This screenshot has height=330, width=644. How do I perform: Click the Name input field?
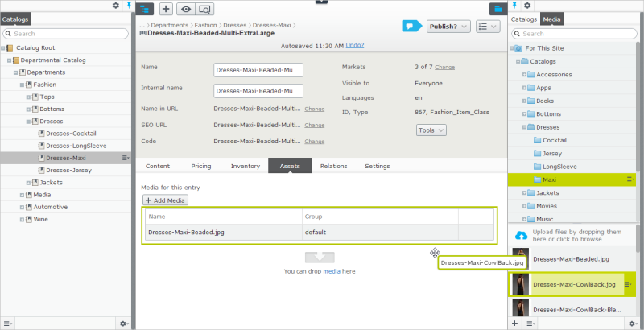point(258,70)
